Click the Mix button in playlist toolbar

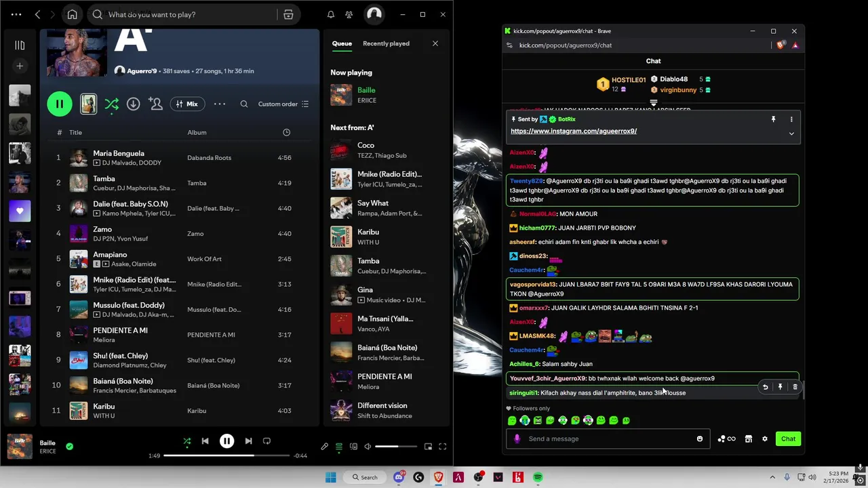[x=186, y=104]
